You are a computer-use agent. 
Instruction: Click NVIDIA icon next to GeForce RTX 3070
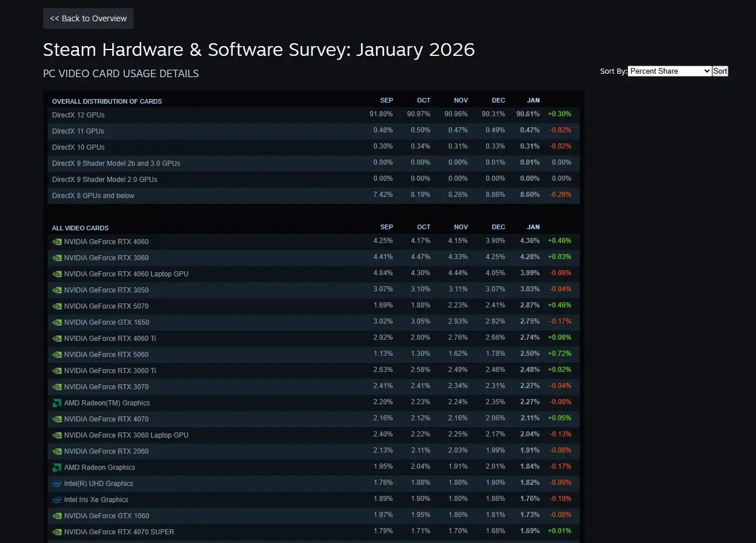point(57,387)
